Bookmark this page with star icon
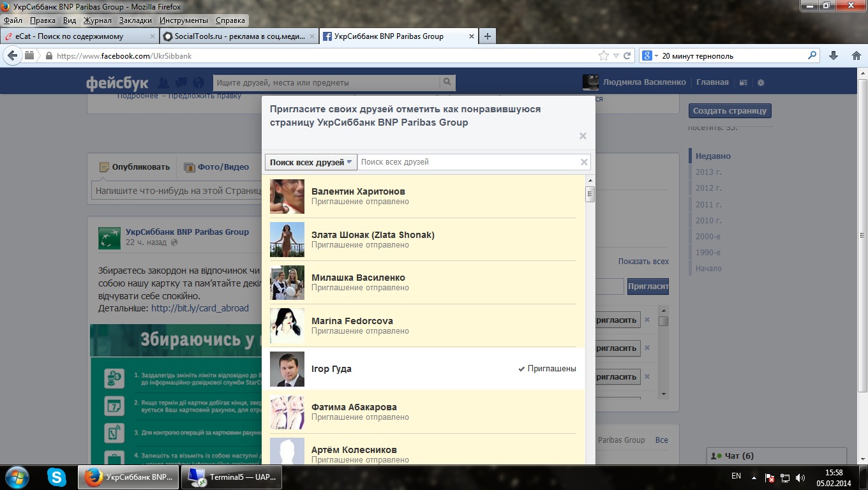Image resolution: width=868 pixels, height=490 pixels. (x=604, y=56)
